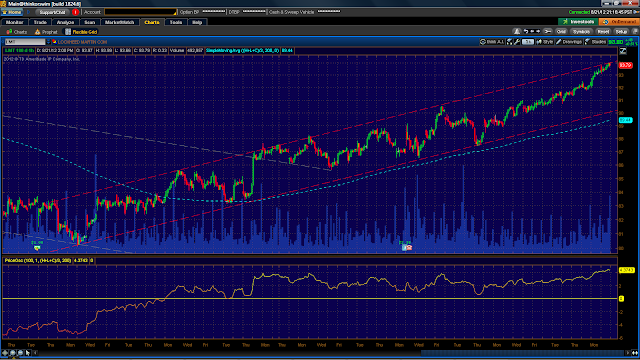Click the zoom out magnifier icon
This screenshot has width=640, height=360.
pos(20,353)
